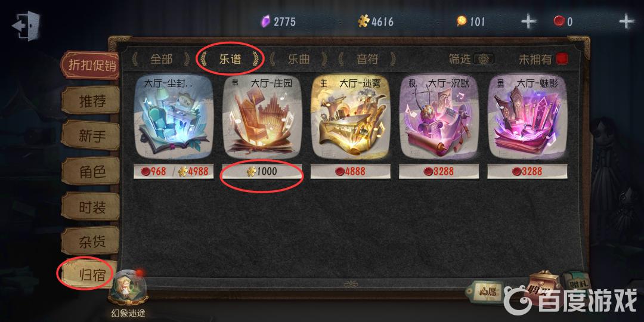Screen dimensions: 644x322
Task: Tap the gold puzzle clue icon
Action: coord(364,21)
